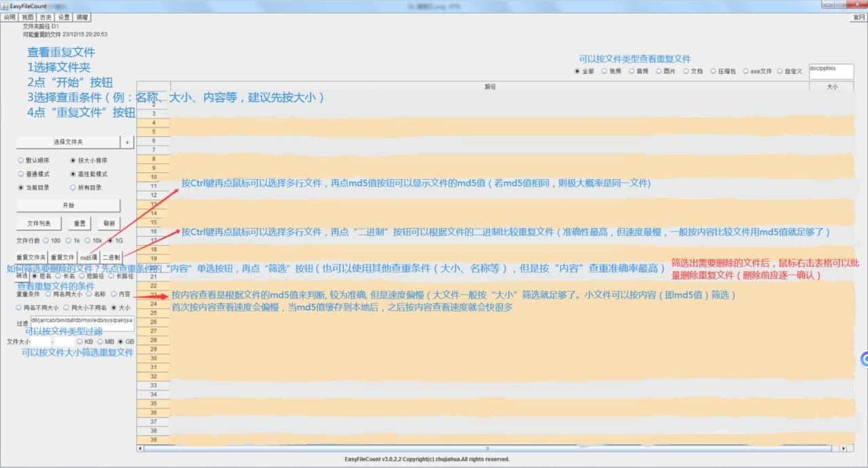This screenshot has width=868, height=468.
Task: Click the 过滤 file extension text field
Action: click(x=81, y=321)
